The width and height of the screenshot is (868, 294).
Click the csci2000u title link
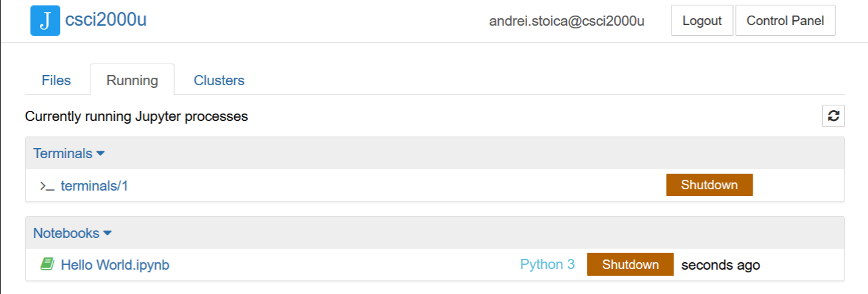coord(106,20)
